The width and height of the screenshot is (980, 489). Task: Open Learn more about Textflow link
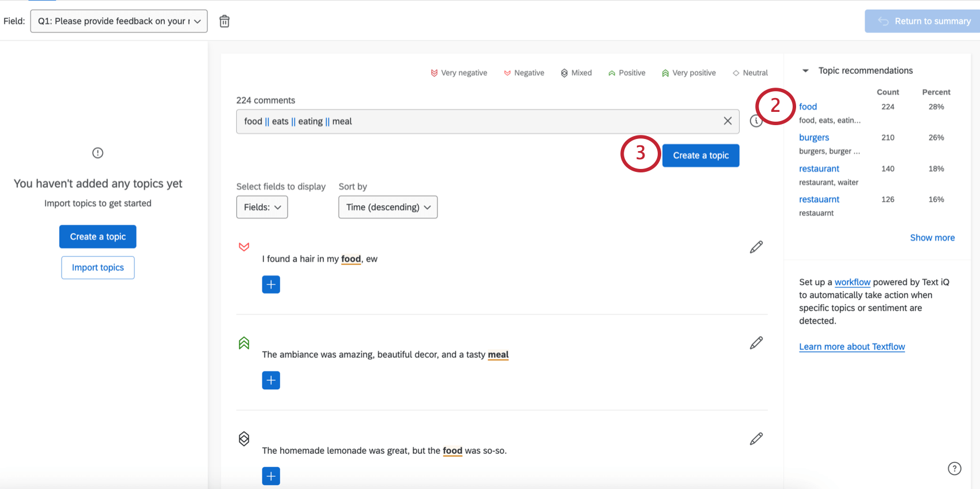coord(851,347)
